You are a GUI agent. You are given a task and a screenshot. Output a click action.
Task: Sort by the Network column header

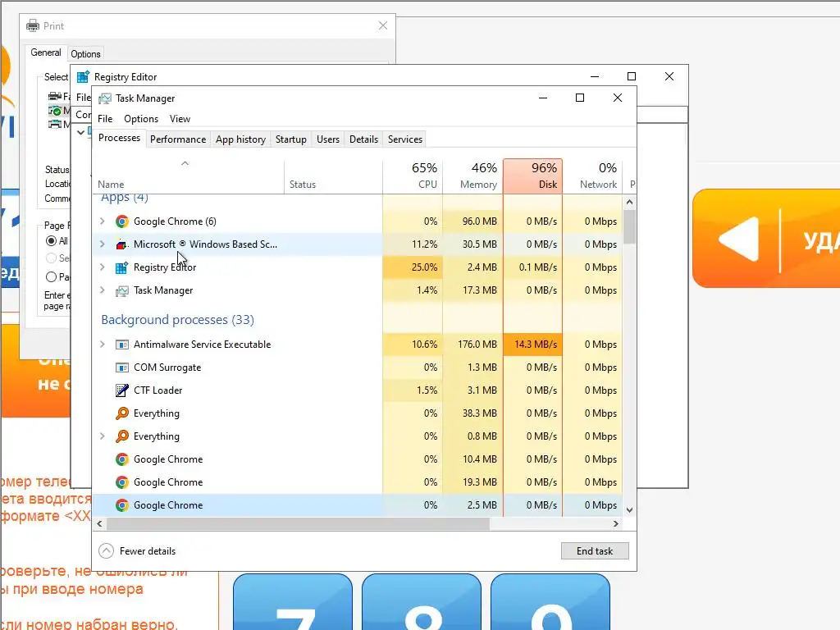pos(592,176)
